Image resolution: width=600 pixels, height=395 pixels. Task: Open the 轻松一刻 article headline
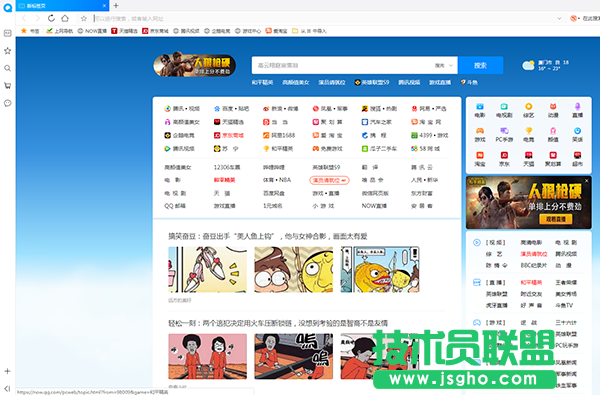pos(278,323)
